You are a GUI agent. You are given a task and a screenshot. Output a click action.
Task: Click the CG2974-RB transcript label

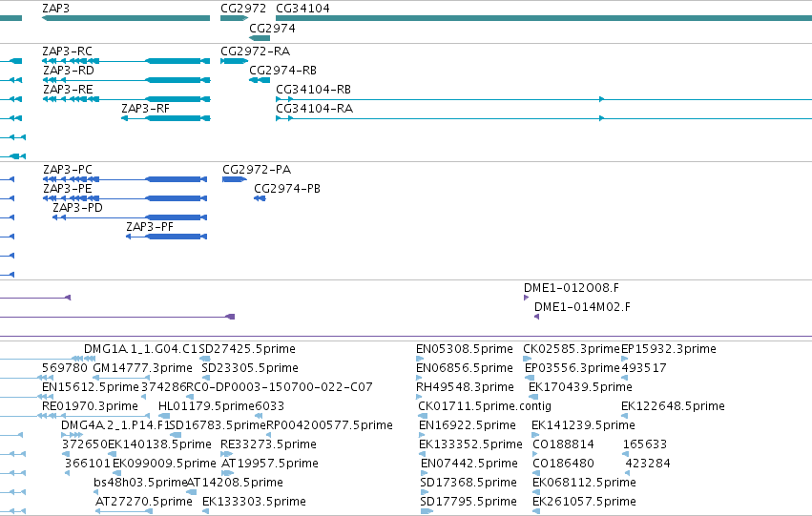coord(282,70)
